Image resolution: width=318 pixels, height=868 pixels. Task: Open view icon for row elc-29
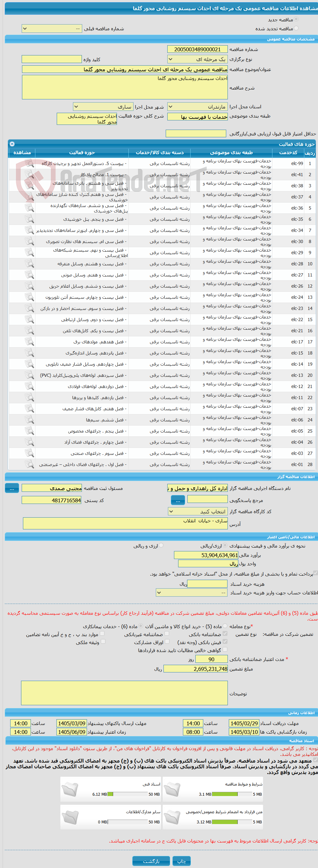click(30, 252)
